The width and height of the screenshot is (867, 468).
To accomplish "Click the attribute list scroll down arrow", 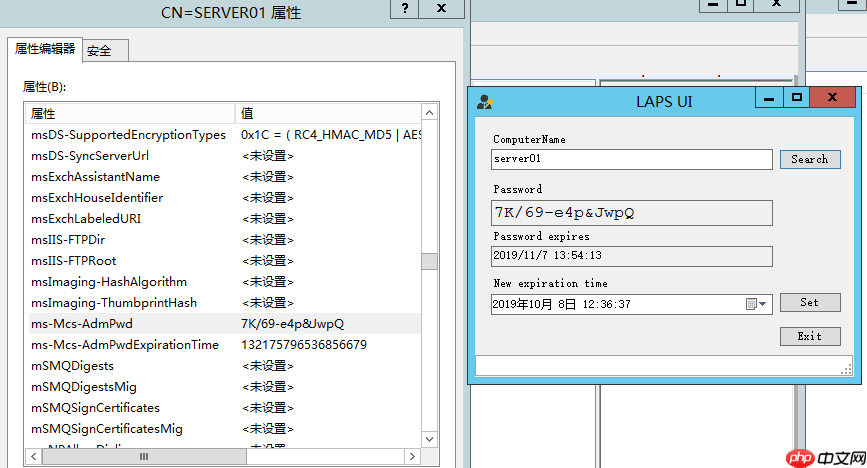I will click(x=430, y=439).
